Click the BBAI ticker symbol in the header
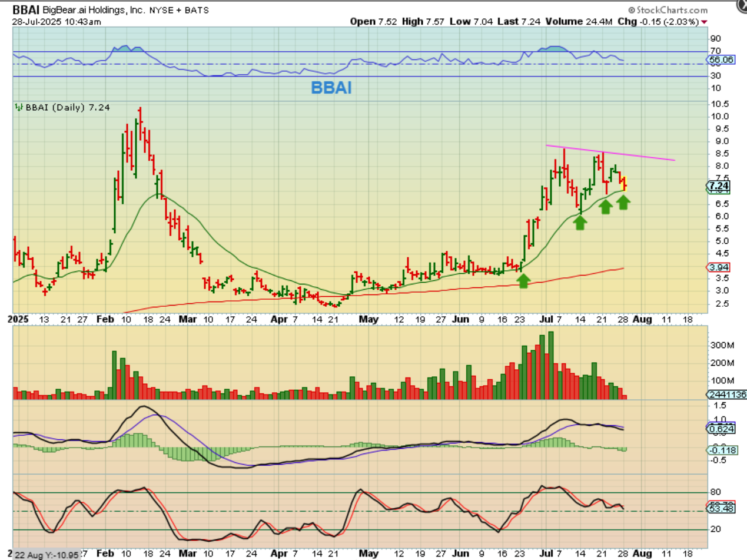 coord(26,10)
